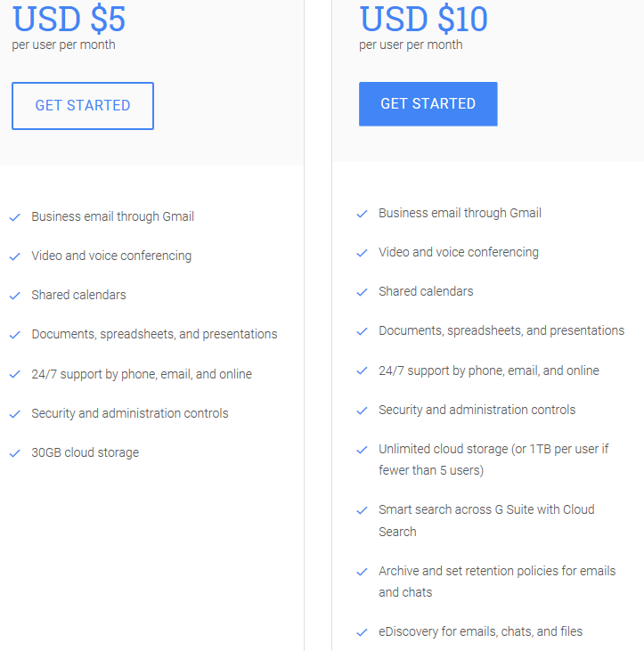
Task: Click 30GB cloud storage feature text
Action: pos(85,452)
